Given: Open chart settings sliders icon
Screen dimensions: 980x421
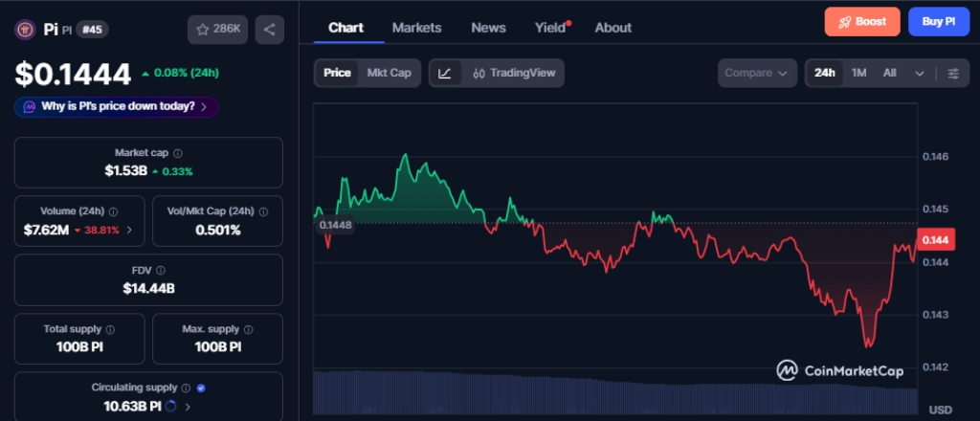Looking at the screenshot, I should coord(953,73).
